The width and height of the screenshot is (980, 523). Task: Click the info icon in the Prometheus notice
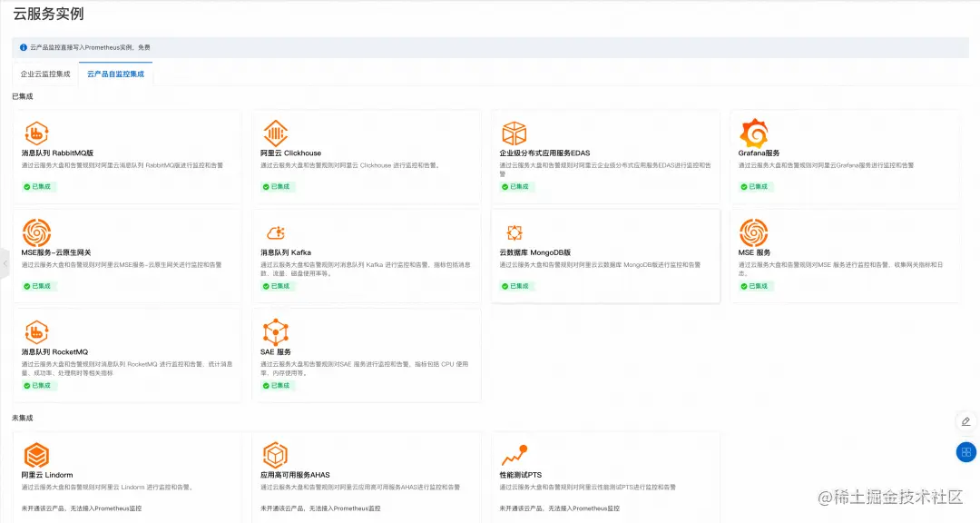coord(23,47)
